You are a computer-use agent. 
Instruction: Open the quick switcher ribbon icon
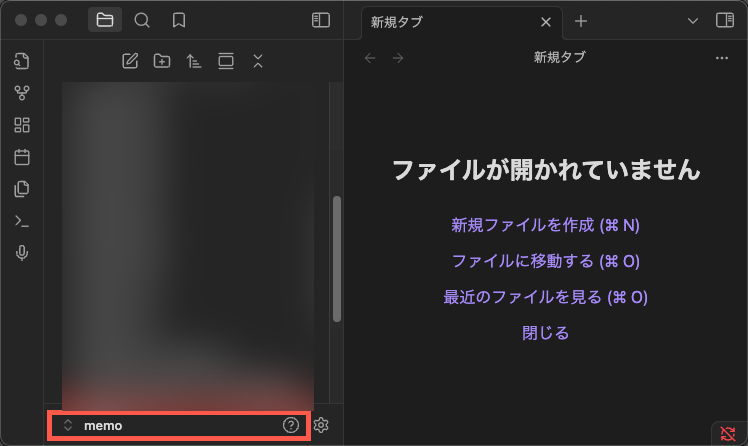point(21,61)
